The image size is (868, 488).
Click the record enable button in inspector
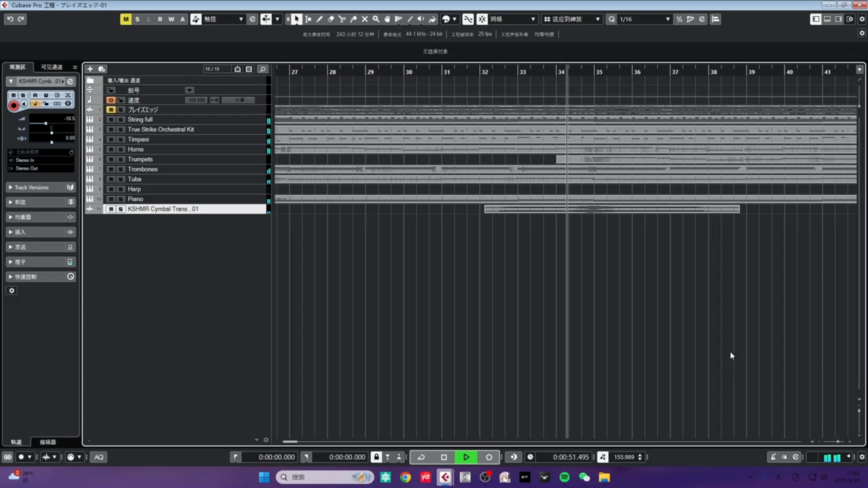(x=14, y=105)
